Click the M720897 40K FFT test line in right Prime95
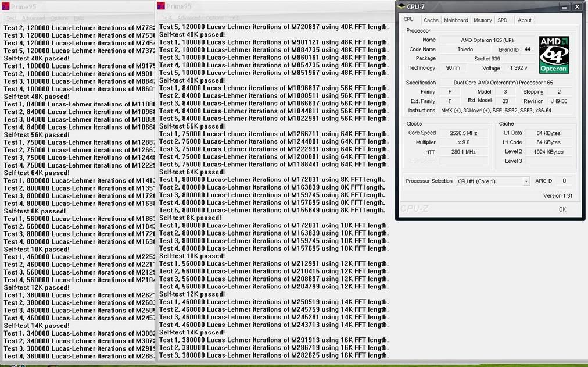Screen dimensions: 588x367 [274, 27]
